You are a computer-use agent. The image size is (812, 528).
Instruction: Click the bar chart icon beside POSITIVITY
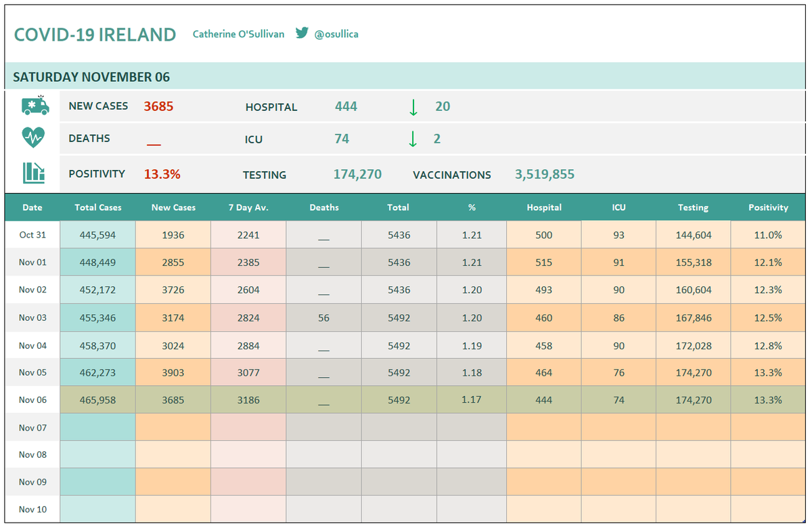click(x=34, y=173)
